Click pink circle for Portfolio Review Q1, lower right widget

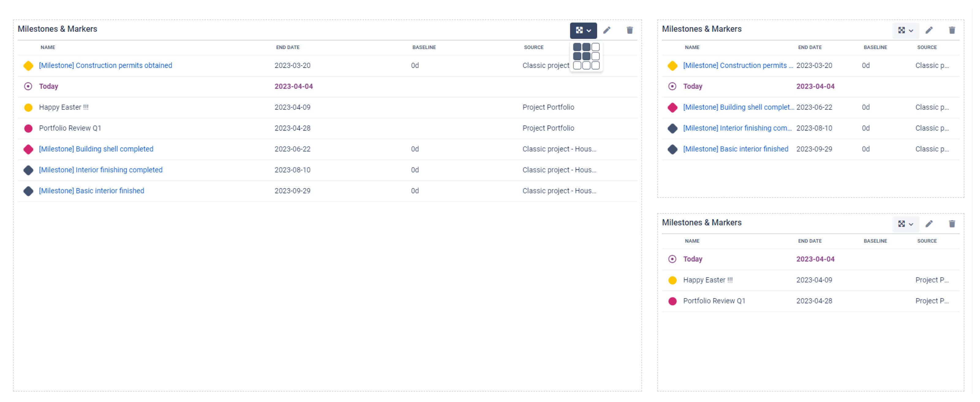(672, 301)
